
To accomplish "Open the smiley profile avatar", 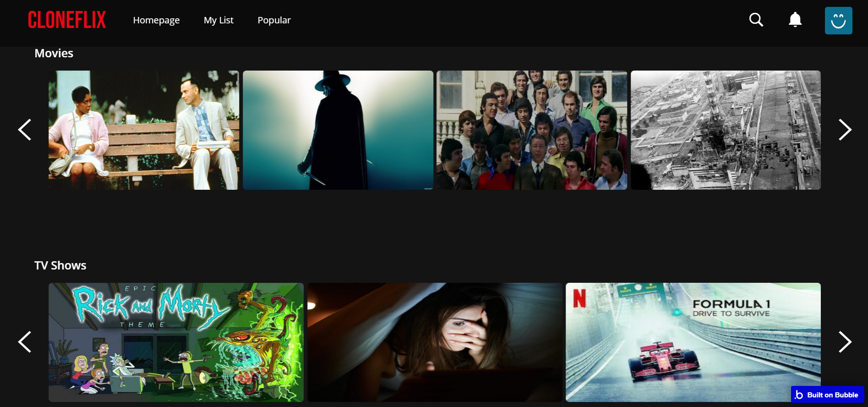I will 838,21.
